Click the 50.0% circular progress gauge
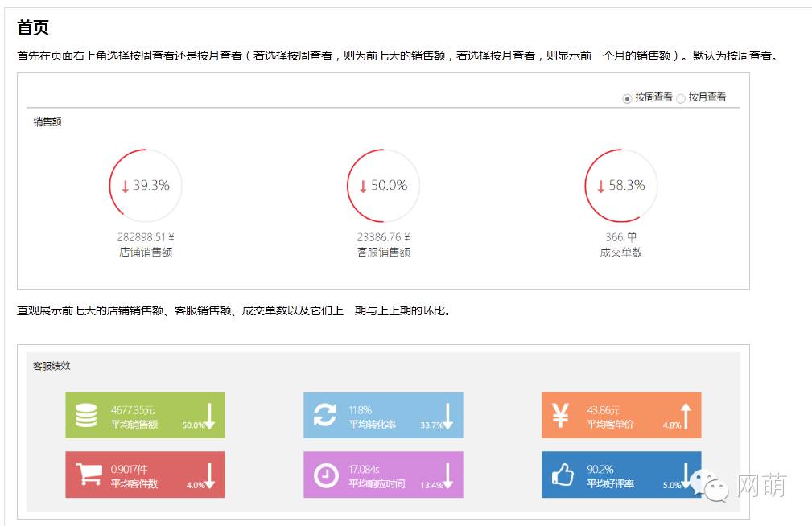Viewport: 812px width, 526px height. tap(383, 185)
